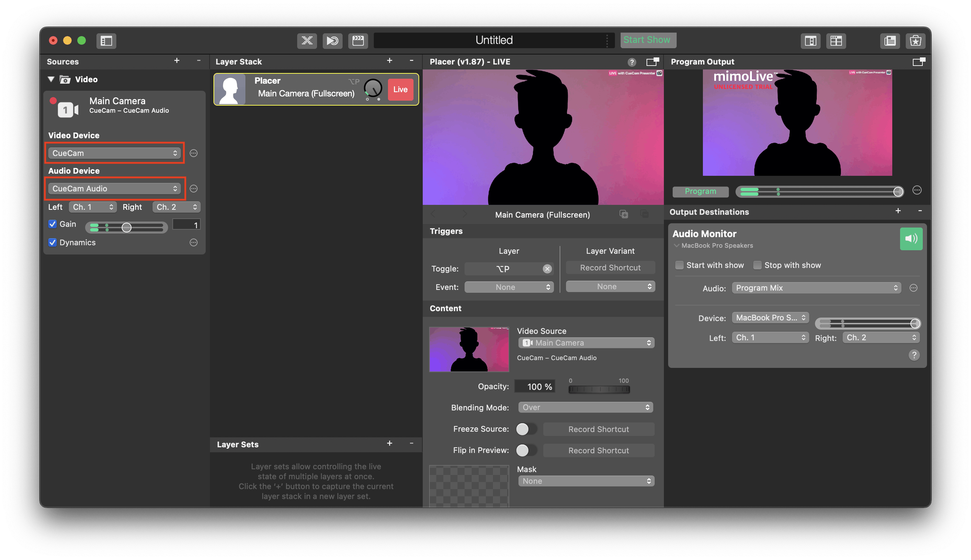Open the Program Mix audio dropdown
This screenshot has height=560, width=971.
pos(816,288)
